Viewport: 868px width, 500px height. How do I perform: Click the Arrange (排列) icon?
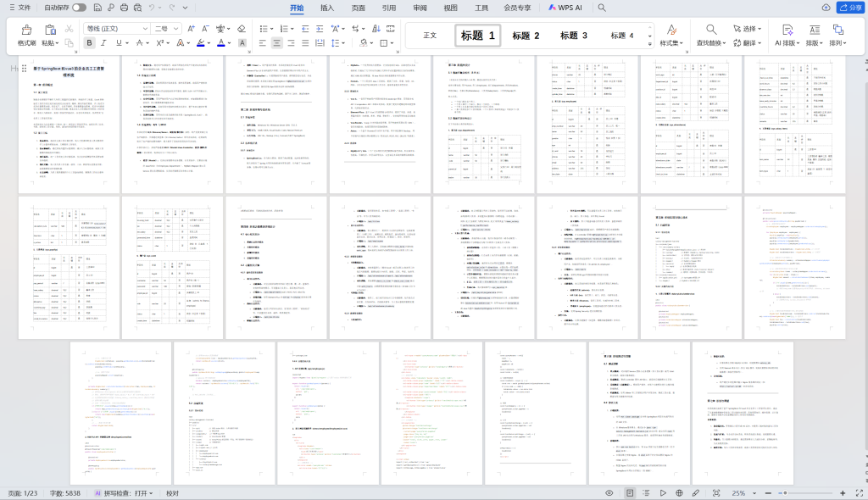point(838,30)
